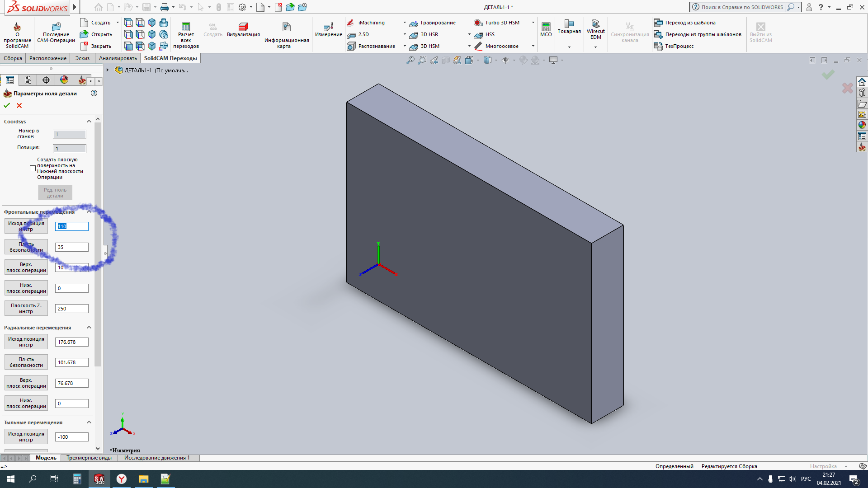The width and height of the screenshot is (868, 488).
Task: Select the Wirecut EDM icon
Action: (x=595, y=24)
